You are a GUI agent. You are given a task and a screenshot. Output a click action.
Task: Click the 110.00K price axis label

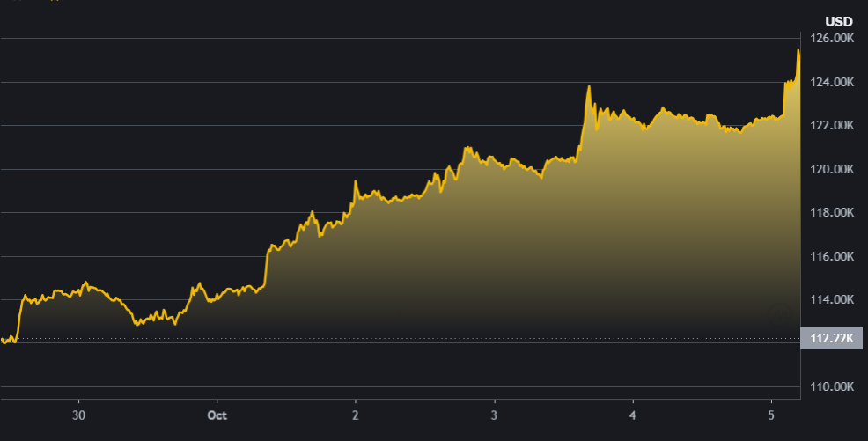pyautogui.click(x=831, y=387)
